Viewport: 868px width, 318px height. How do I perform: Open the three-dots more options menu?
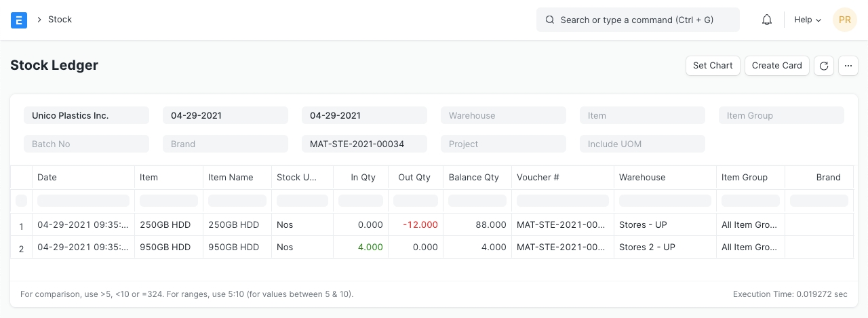click(848, 66)
